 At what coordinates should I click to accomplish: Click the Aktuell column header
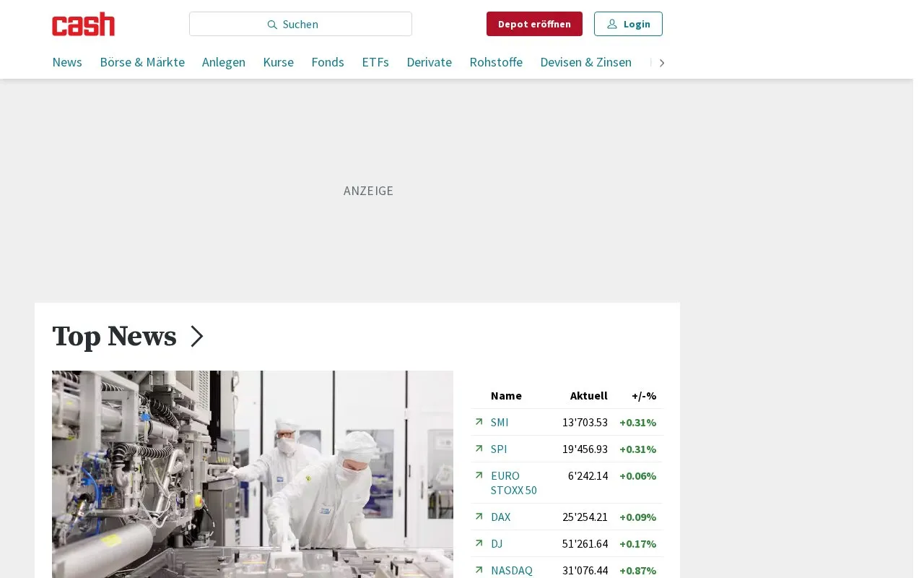click(x=588, y=395)
